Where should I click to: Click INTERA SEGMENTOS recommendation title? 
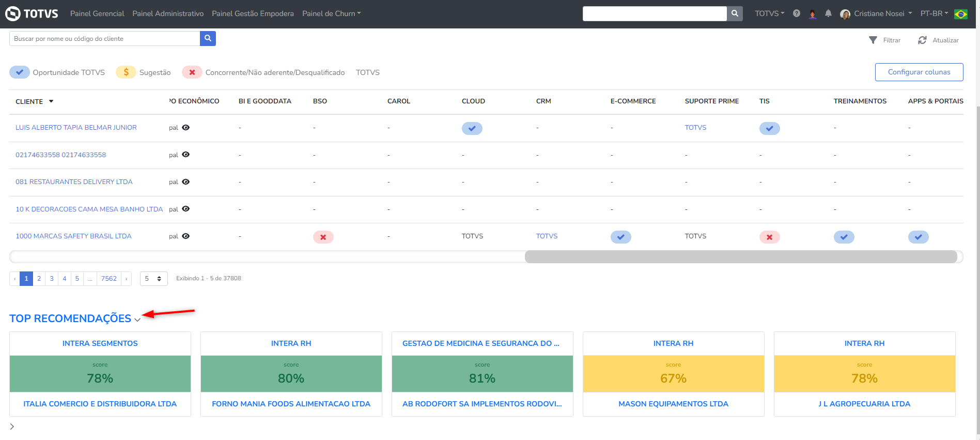click(100, 343)
